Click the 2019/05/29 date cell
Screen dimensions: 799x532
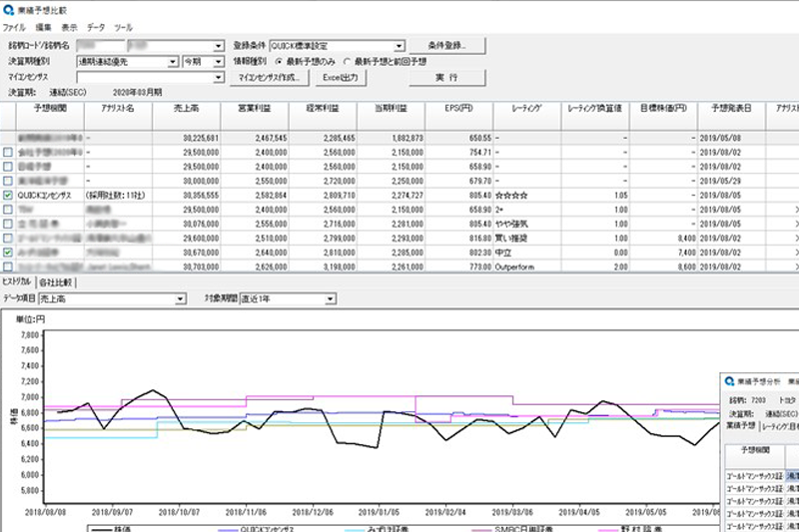(731, 181)
